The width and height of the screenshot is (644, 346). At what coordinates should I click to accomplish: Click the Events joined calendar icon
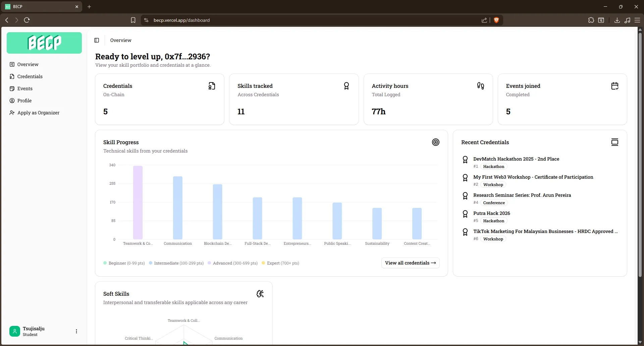pos(614,86)
